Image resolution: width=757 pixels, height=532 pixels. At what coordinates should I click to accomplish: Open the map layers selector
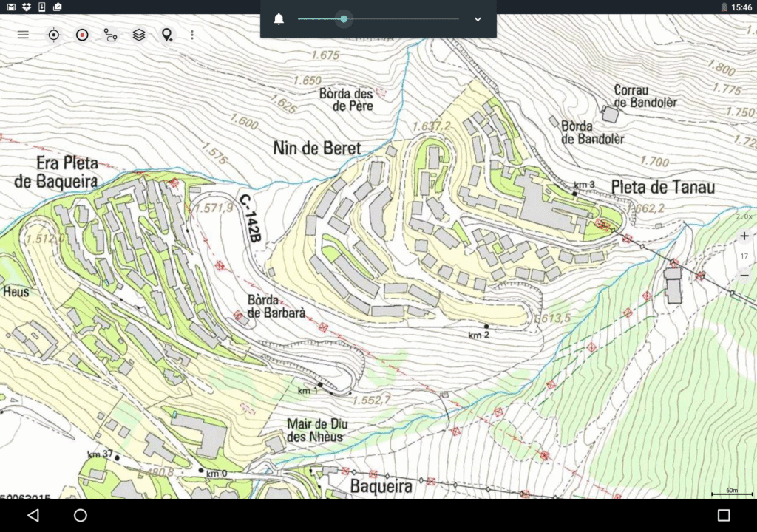(140, 34)
